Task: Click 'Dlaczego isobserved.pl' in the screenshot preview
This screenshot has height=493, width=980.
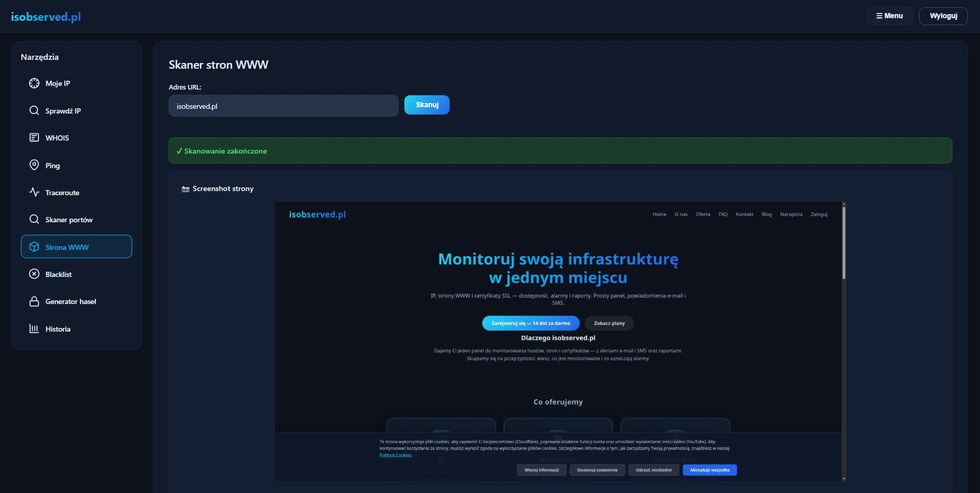Action: click(x=558, y=338)
